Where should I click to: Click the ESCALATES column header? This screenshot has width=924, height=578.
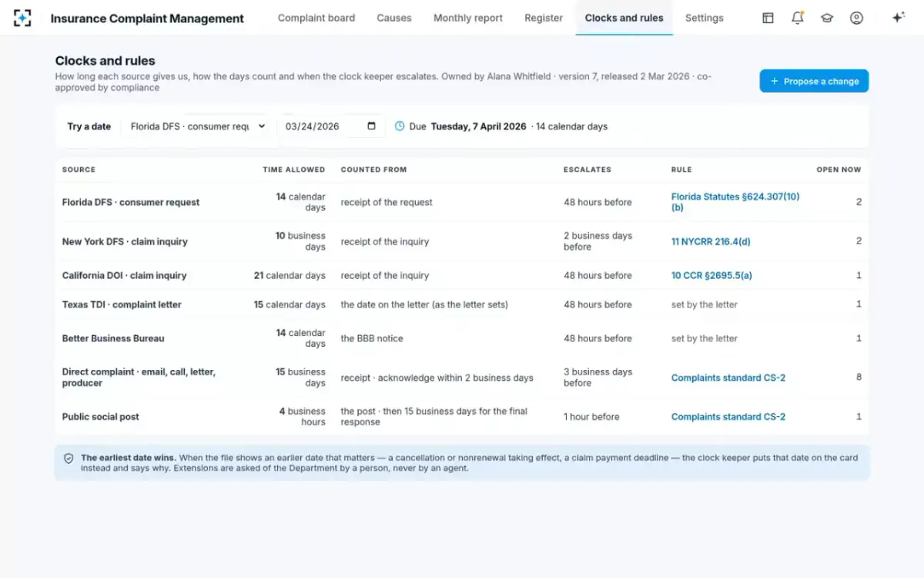(x=588, y=170)
